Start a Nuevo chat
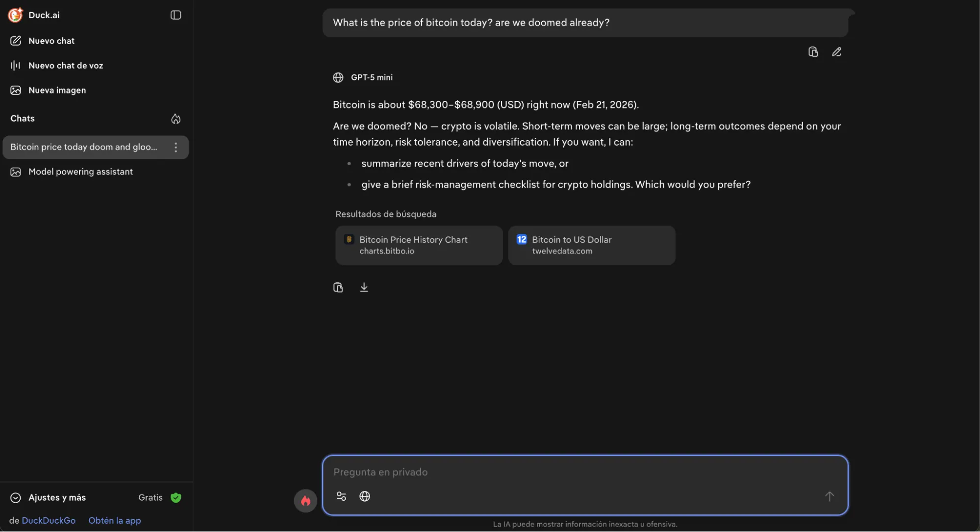This screenshot has width=980, height=532. (x=51, y=41)
